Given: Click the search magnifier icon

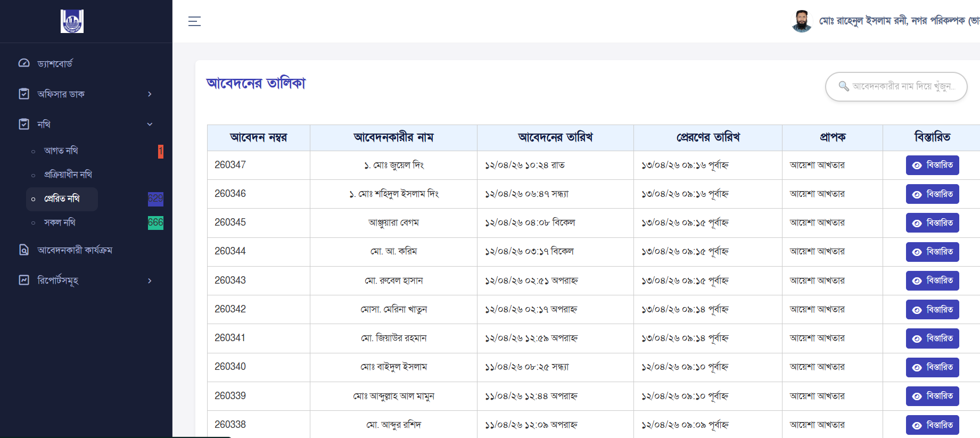Looking at the screenshot, I should 844,86.
